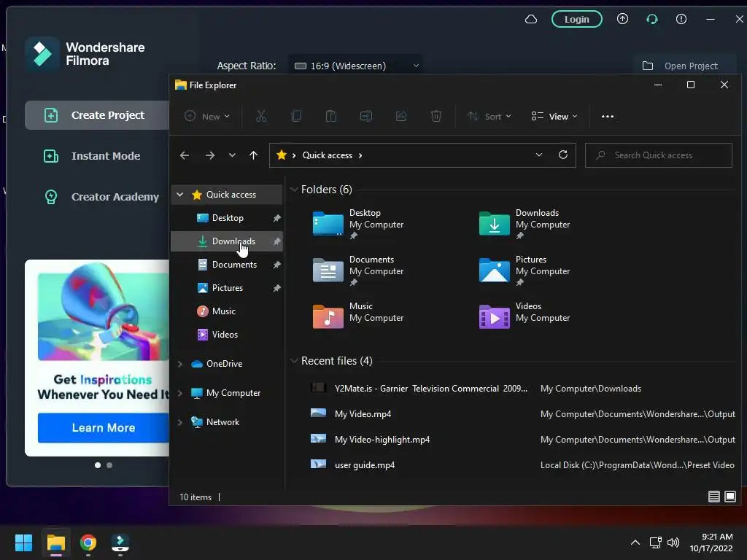The image size is (747, 560).
Task: Click the Login button in Filmora
Action: tap(576, 19)
